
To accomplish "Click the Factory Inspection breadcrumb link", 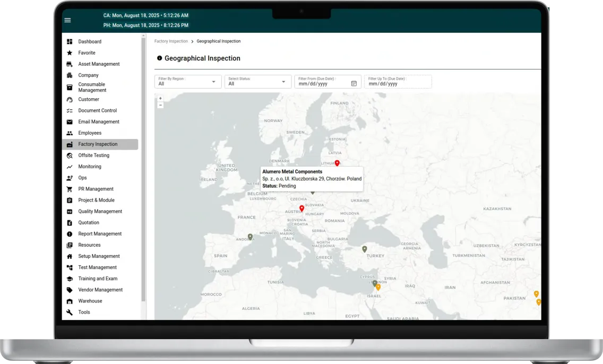I will point(171,41).
